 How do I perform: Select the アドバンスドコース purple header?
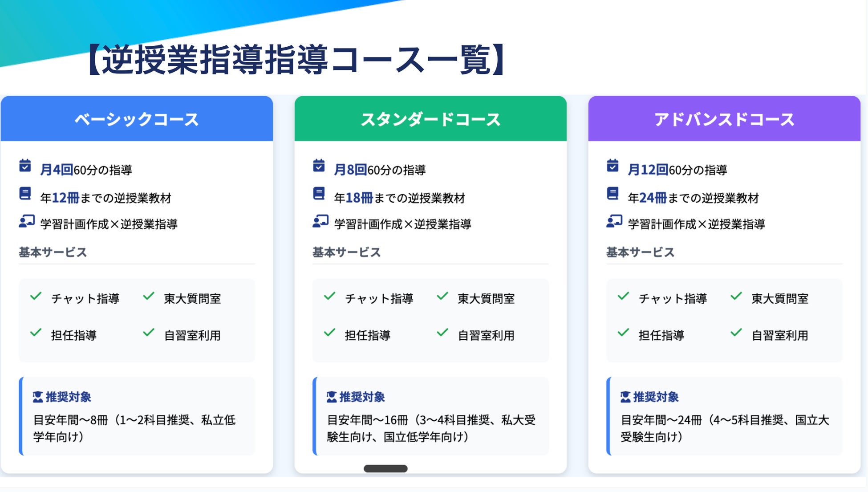pos(724,119)
